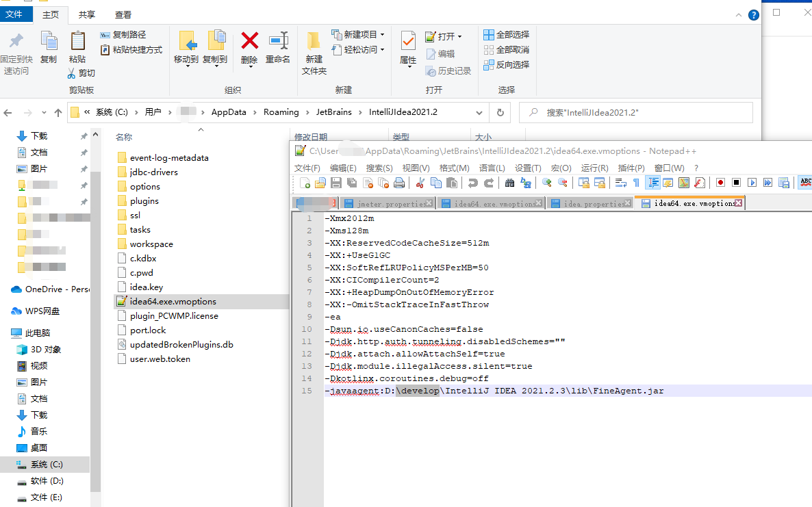
Task: Go up one folder level in Explorer
Action: 58,112
